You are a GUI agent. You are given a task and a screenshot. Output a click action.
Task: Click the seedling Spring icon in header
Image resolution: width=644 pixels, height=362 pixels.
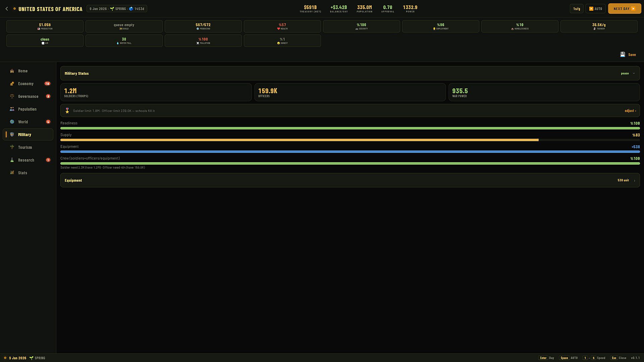coord(112,9)
